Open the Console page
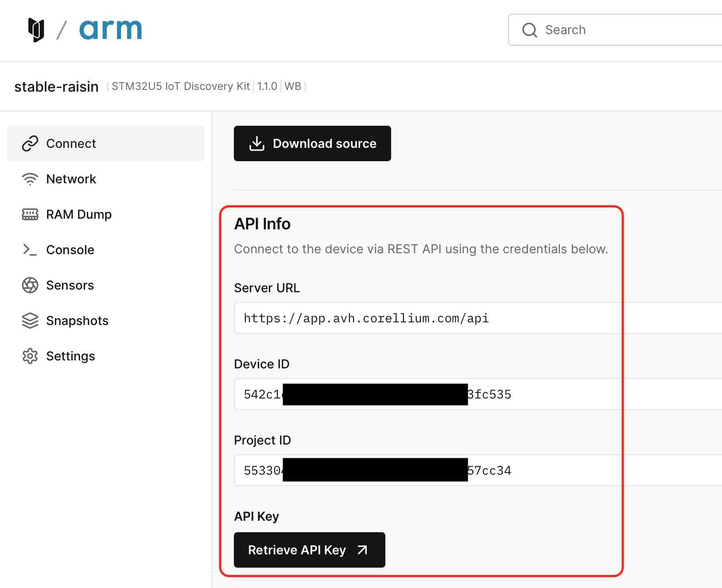Image resolution: width=722 pixels, height=588 pixels. point(106,250)
